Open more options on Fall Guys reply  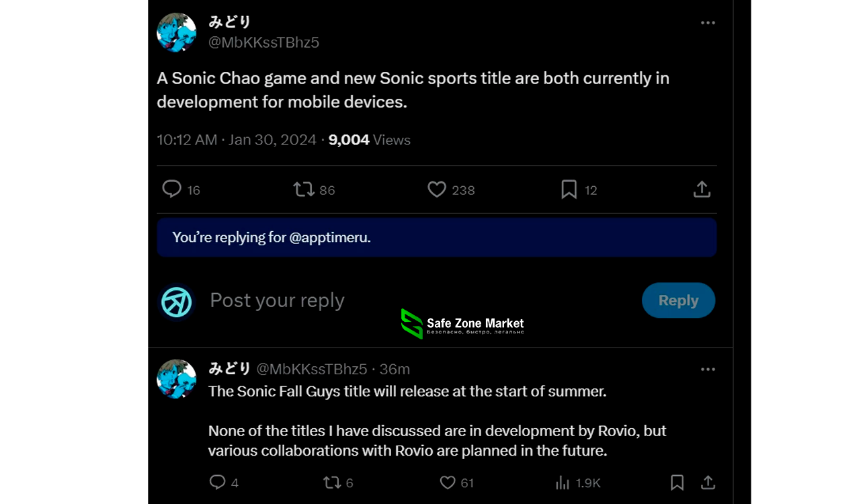(708, 369)
